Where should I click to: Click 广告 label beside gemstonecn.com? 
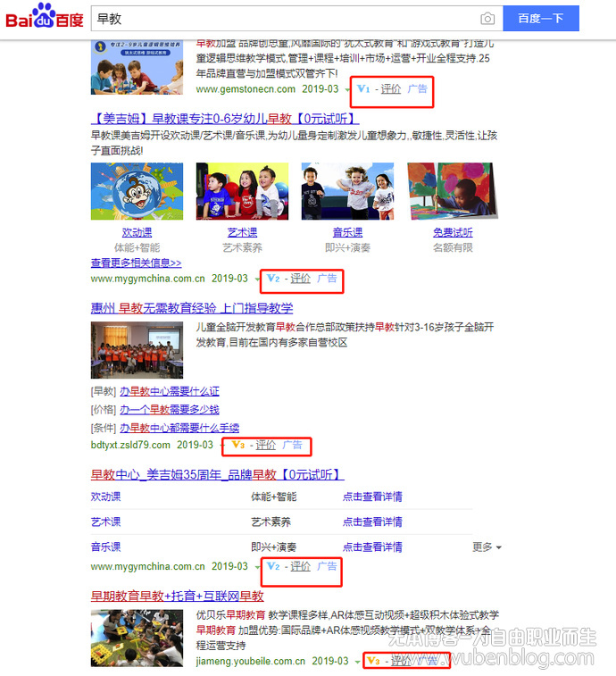pos(417,88)
